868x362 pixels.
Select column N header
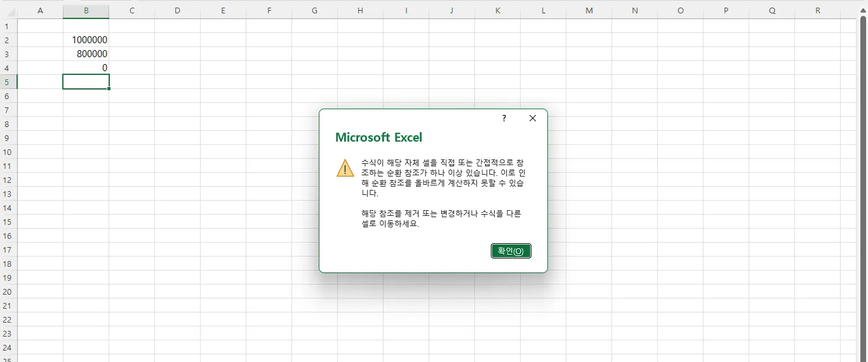(634, 11)
